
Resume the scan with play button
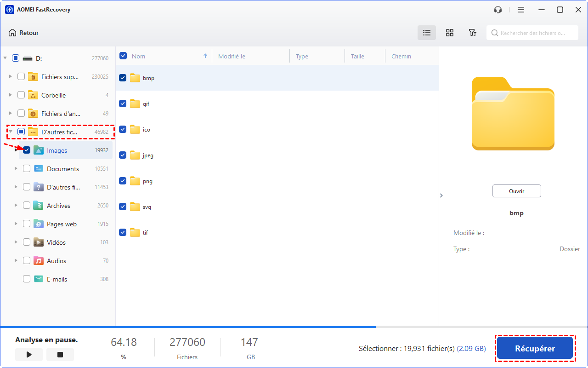[29, 355]
